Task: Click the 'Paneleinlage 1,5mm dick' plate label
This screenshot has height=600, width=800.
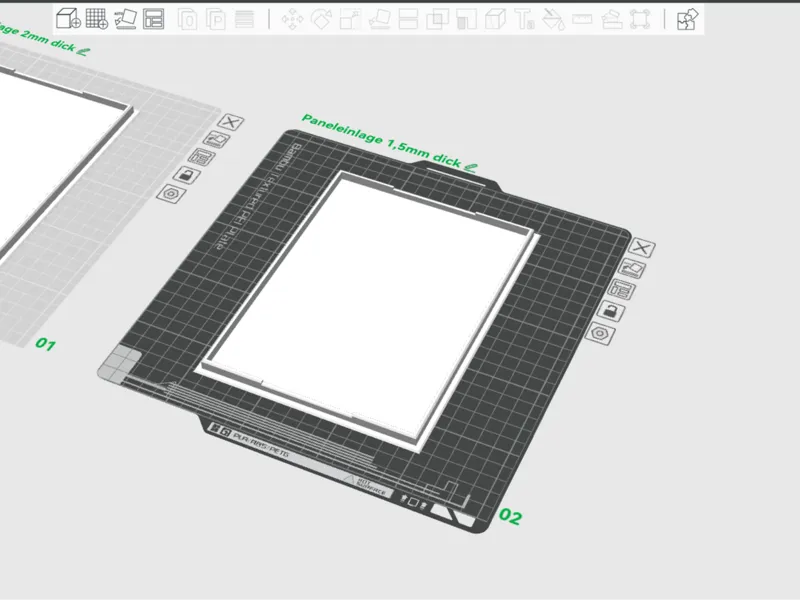Action: (x=382, y=140)
